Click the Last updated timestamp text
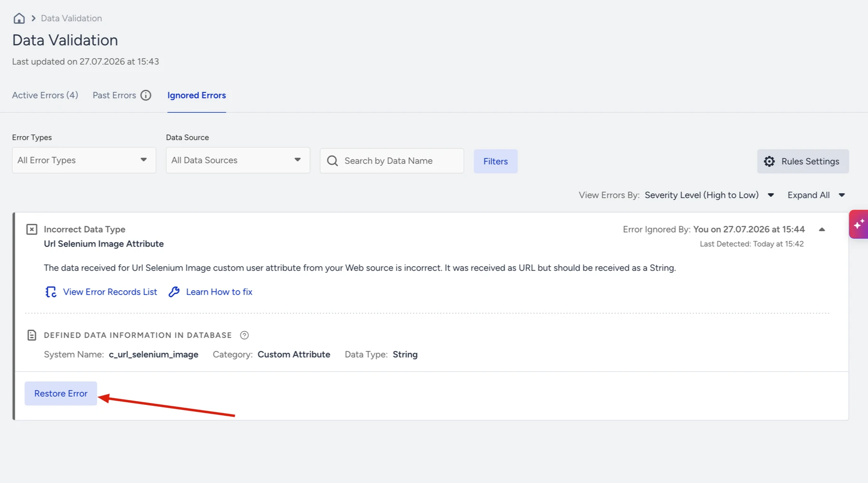This screenshot has width=868, height=483. click(86, 62)
